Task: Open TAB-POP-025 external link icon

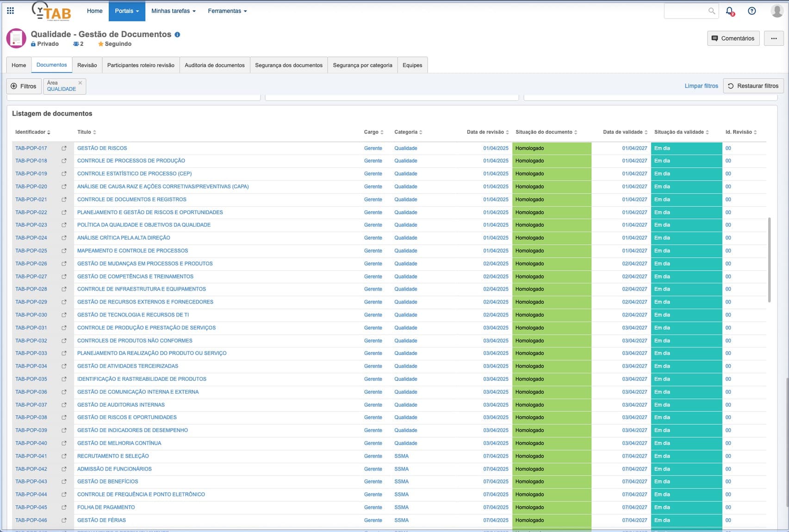Action: (64, 251)
